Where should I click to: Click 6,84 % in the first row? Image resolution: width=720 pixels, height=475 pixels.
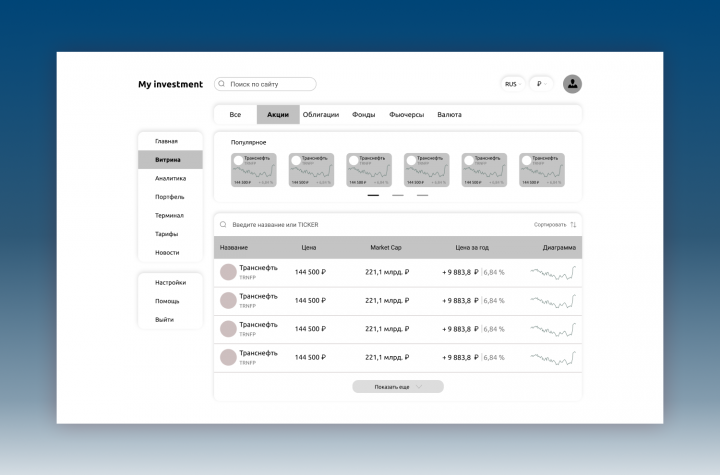[x=494, y=272]
